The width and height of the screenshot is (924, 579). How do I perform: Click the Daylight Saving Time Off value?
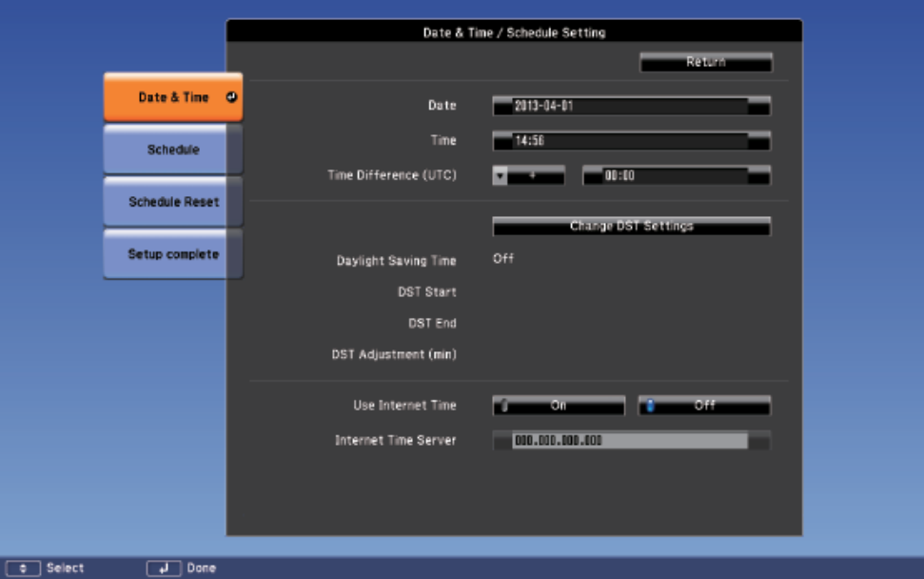[x=503, y=259]
